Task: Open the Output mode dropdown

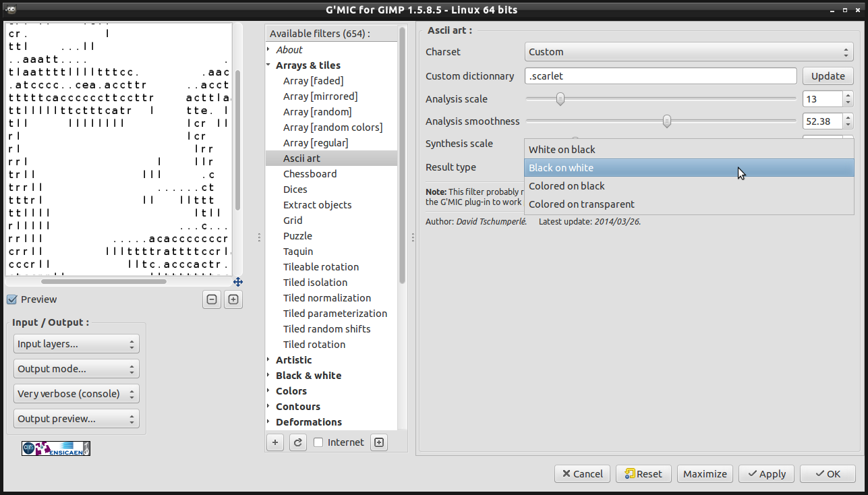Action: click(76, 369)
